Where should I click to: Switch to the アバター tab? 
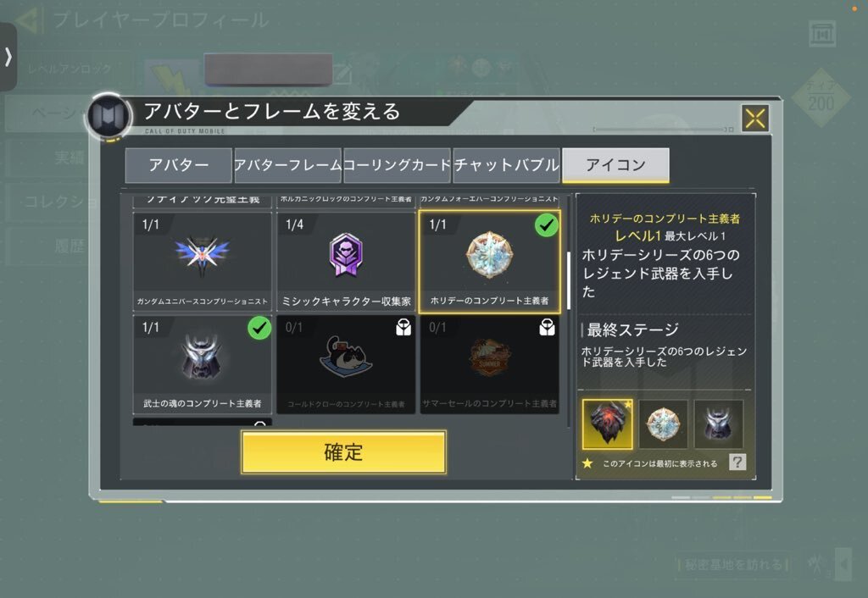(178, 165)
